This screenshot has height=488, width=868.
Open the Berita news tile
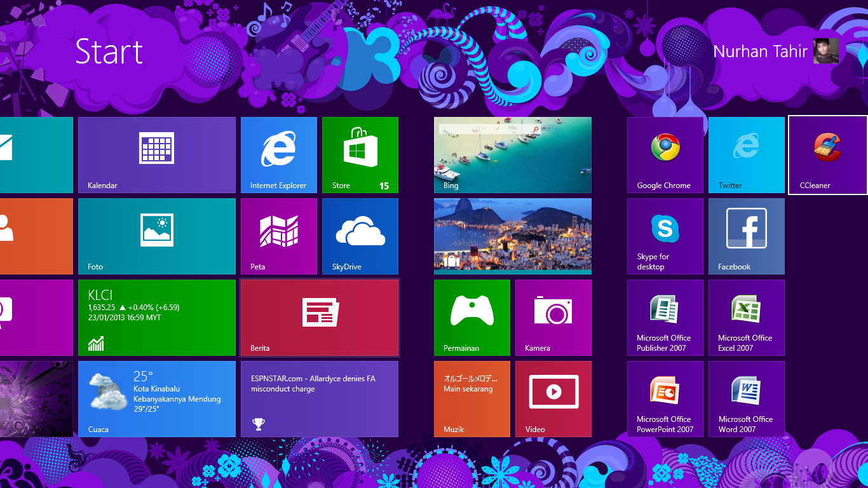pyautogui.click(x=320, y=318)
